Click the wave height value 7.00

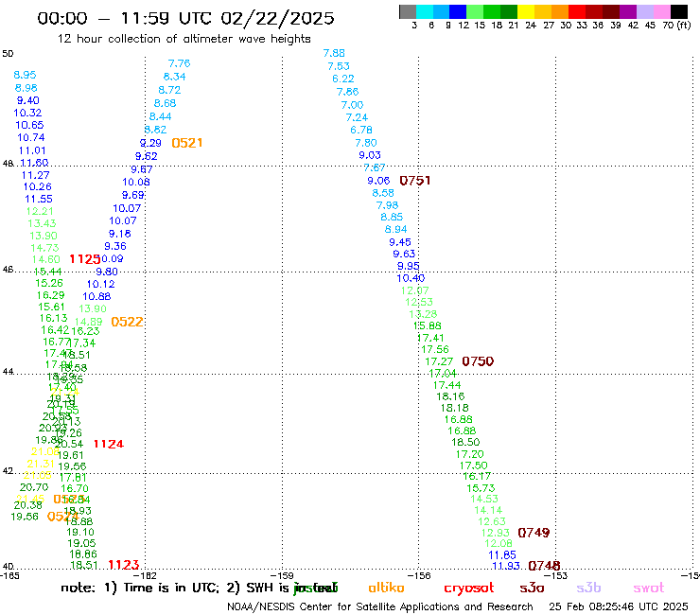(352, 105)
